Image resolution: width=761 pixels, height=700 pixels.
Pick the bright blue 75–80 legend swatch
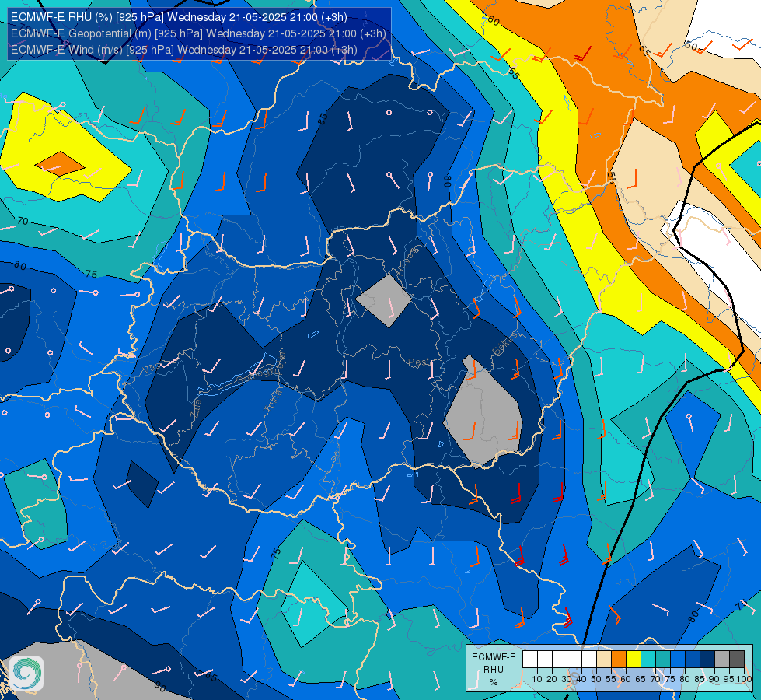tap(678, 660)
